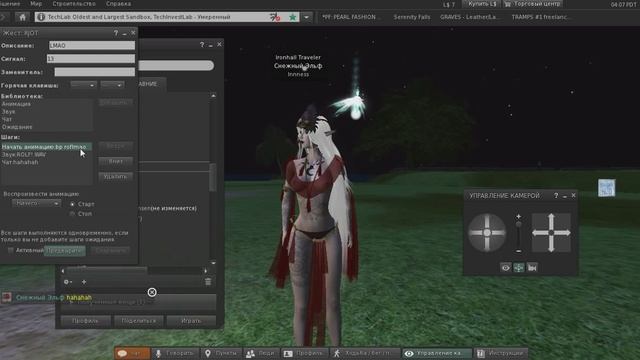Open the Пункты places toolbar button
The image size is (640, 360).
click(221, 353)
